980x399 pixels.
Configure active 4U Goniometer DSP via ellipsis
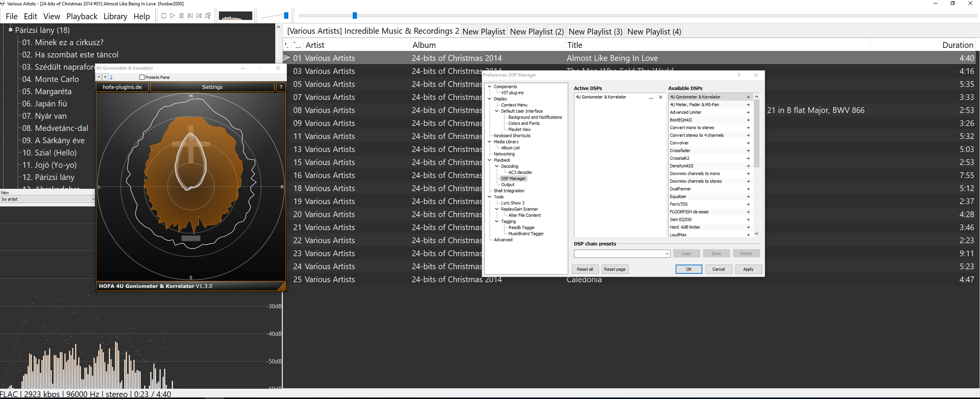pos(651,97)
